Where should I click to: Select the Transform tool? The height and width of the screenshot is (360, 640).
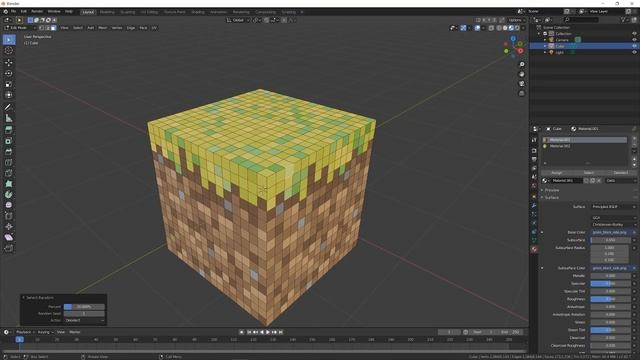9,95
